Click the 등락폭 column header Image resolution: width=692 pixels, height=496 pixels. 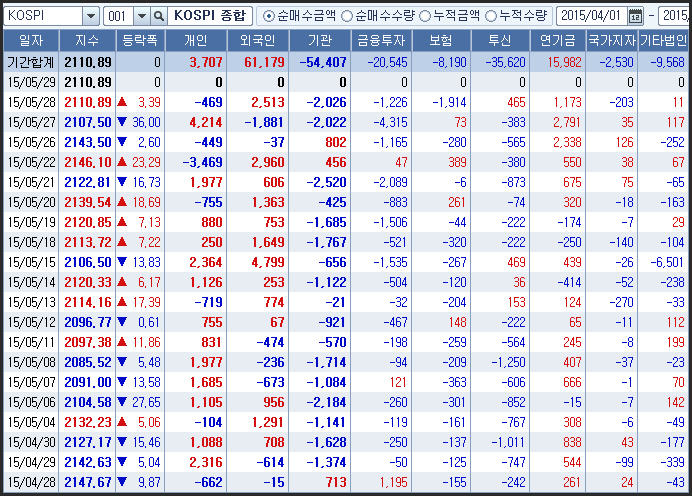140,41
